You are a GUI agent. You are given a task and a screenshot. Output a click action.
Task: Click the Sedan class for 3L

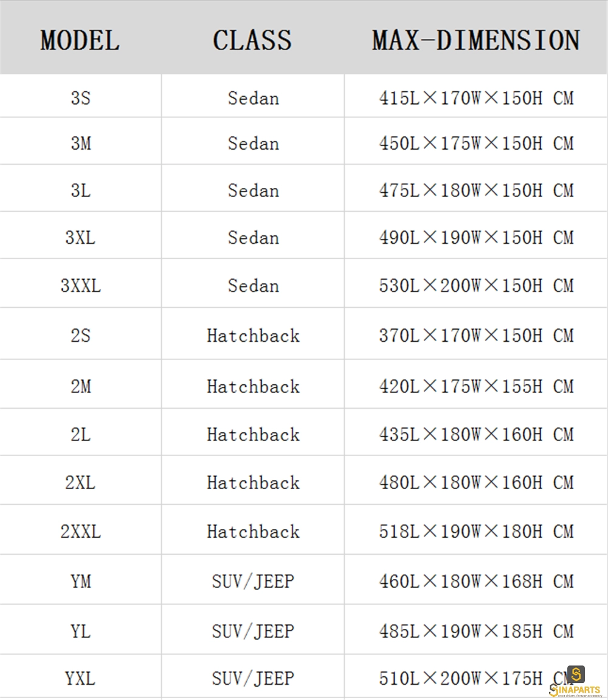pyautogui.click(x=253, y=190)
